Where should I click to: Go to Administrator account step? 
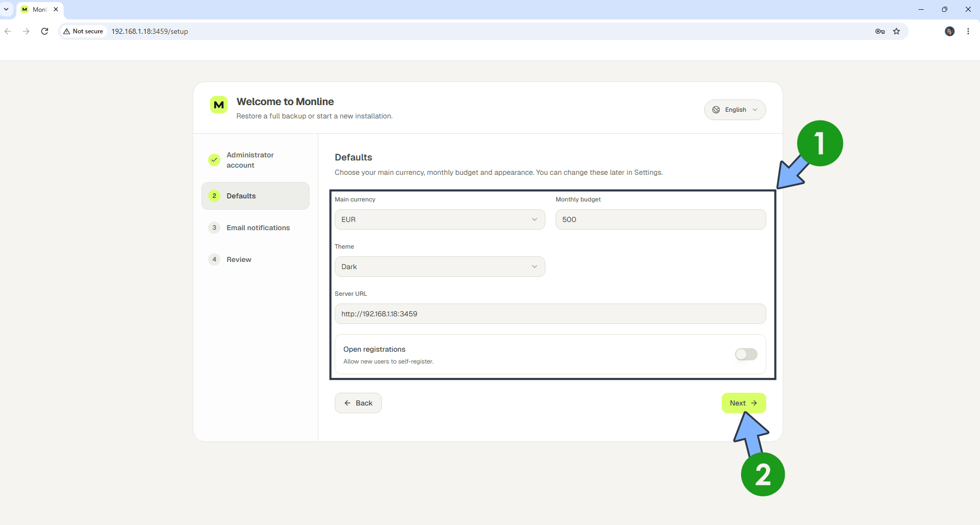[x=255, y=160]
